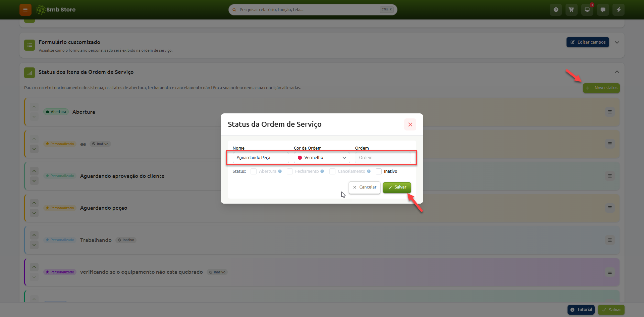Screen dimensions: 644x317
Task: Open the orange hamburger main menu
Action: tap(25, 10)
